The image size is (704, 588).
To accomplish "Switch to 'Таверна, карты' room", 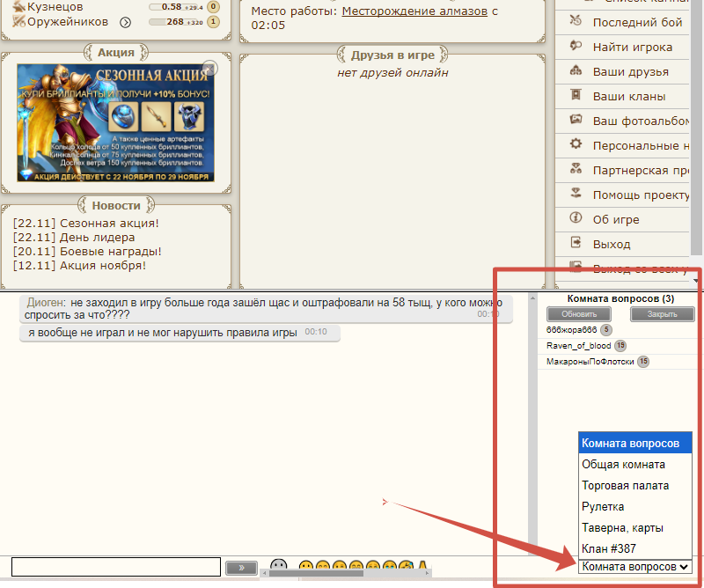I will 634,527.
